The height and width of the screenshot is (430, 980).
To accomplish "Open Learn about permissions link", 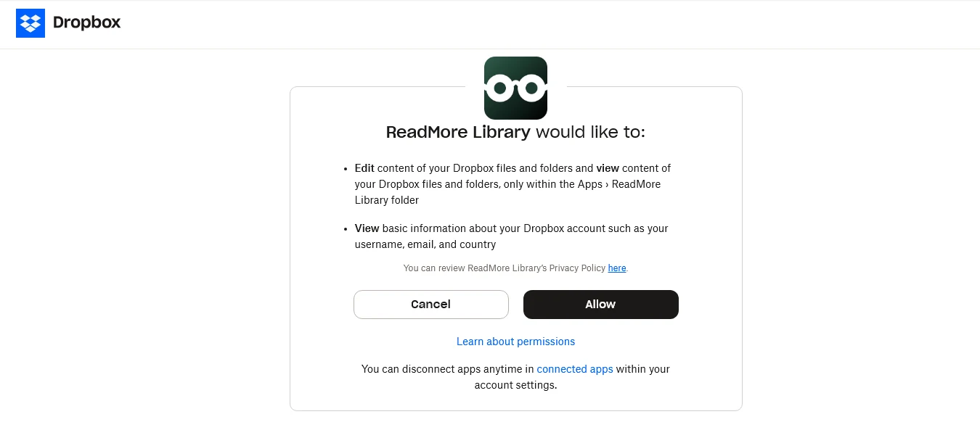I will (x=515, y=342).
